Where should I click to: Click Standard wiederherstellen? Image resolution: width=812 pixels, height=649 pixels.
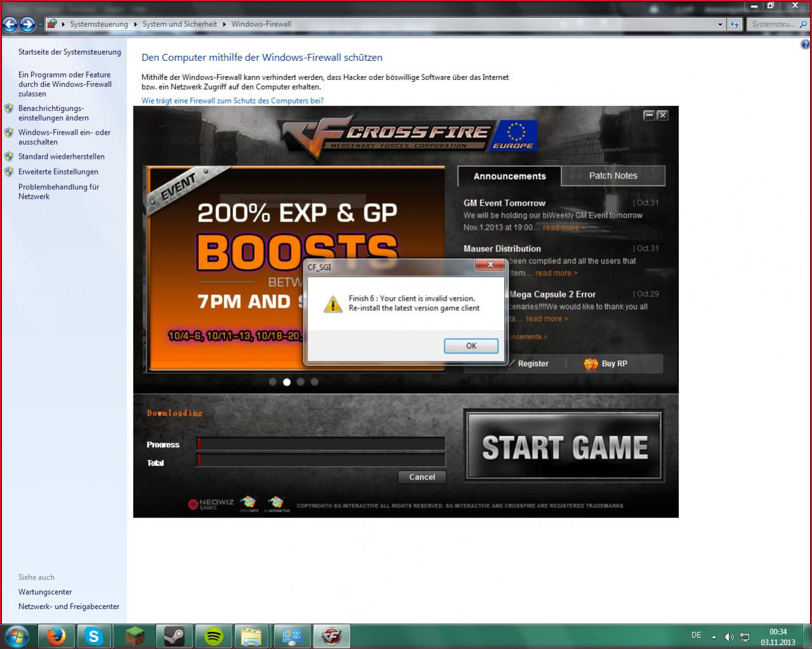coord(62,157)
